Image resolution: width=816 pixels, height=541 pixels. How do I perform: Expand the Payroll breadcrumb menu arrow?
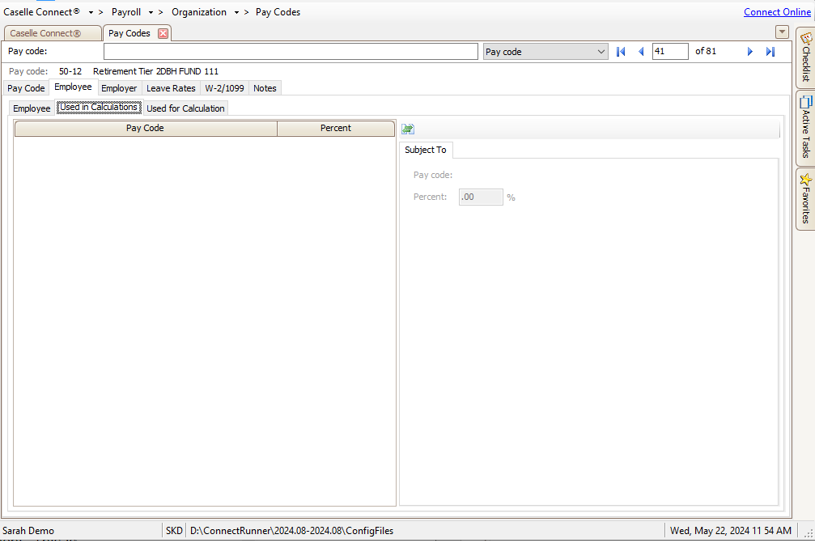tap(151, 13)
